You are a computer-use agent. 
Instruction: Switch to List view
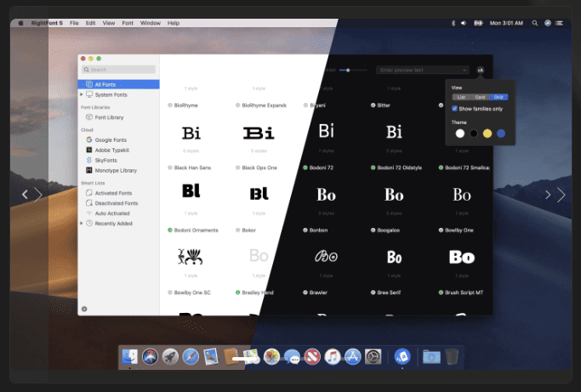[x=461, y=97]
